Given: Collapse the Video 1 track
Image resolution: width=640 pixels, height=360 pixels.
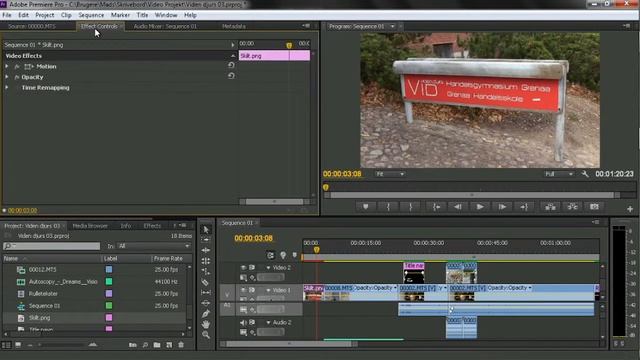Looking at the screenshot, I should coord(268,290).
